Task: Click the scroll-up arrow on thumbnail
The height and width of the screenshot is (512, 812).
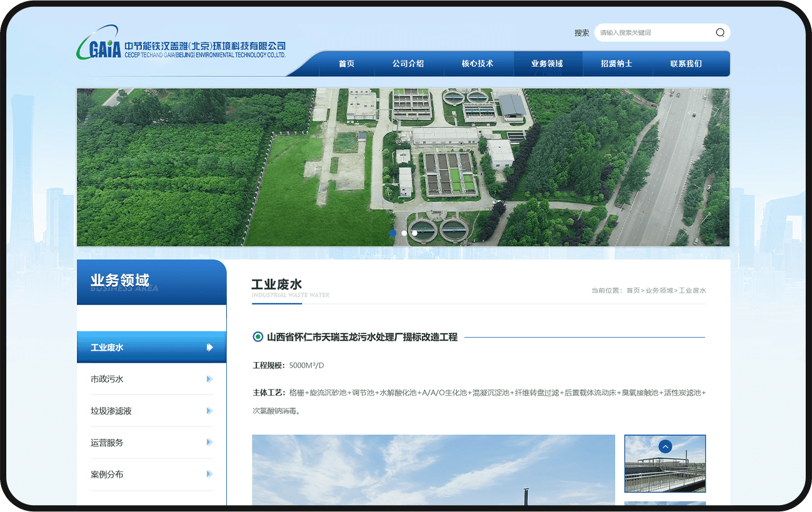Action: point(665,446)
